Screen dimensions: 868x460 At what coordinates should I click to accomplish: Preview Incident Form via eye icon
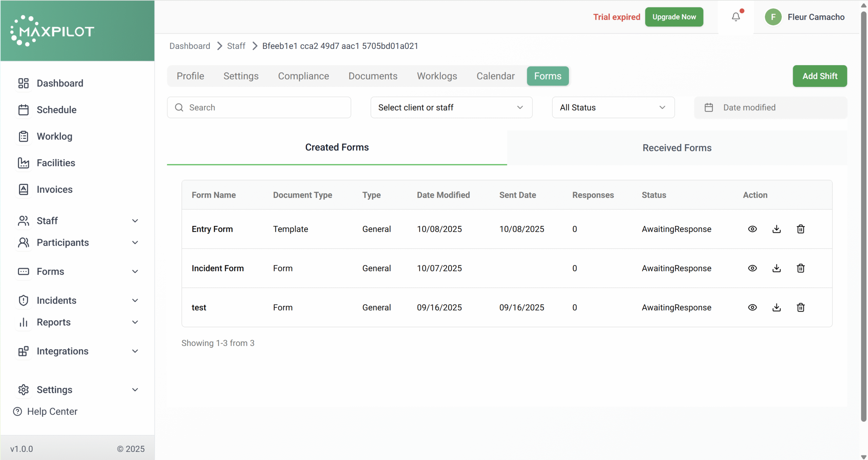752,268
